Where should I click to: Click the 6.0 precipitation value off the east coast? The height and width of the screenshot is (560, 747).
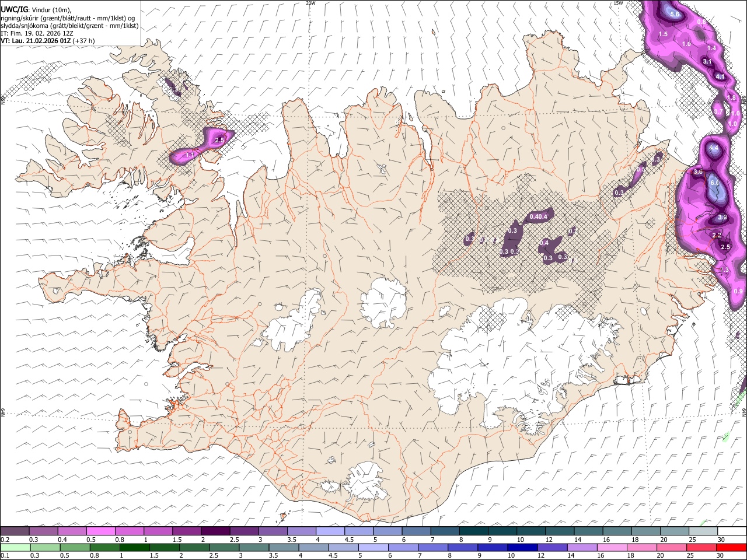pyautogui.click(x=714, y=183)
